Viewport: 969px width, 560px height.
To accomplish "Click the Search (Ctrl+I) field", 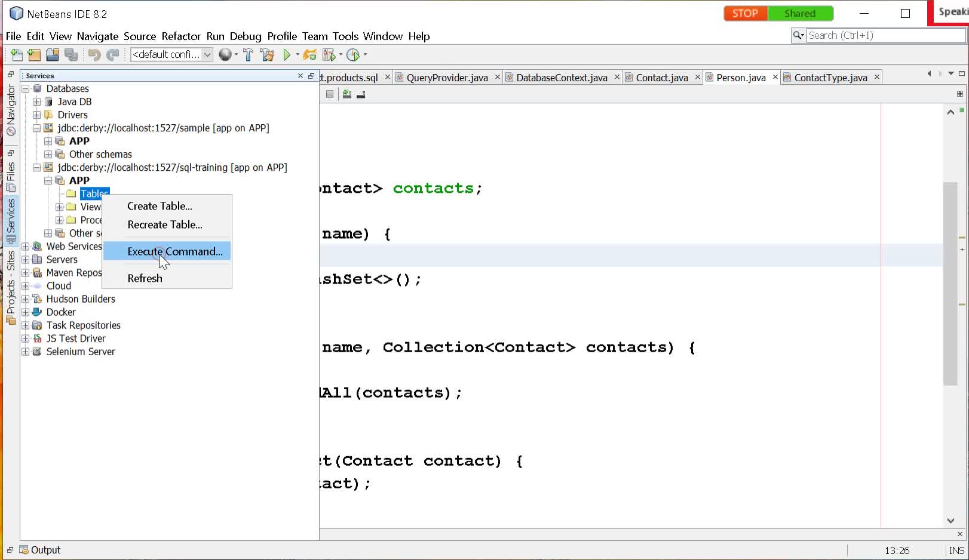I will [x=885, y=35].
